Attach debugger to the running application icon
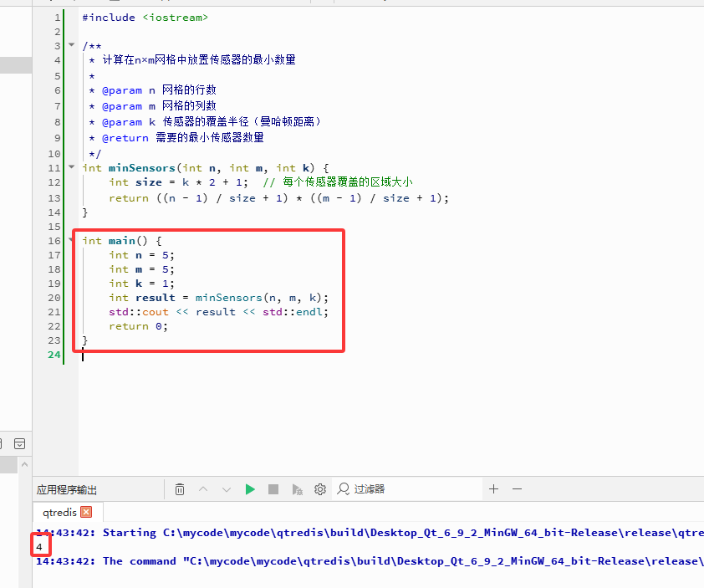Image resolution: width=704 pixels, height=588 pixels. (x=297, y=489)
